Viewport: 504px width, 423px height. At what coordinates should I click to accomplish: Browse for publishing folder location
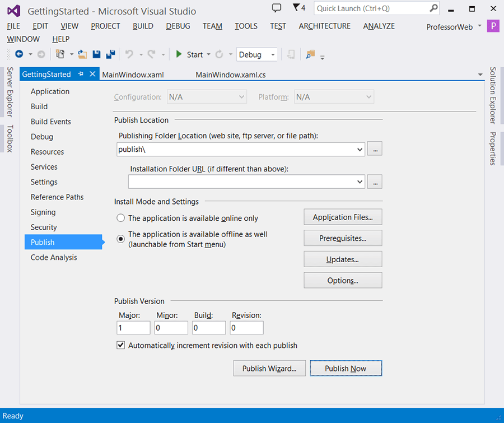coord(375,148)
